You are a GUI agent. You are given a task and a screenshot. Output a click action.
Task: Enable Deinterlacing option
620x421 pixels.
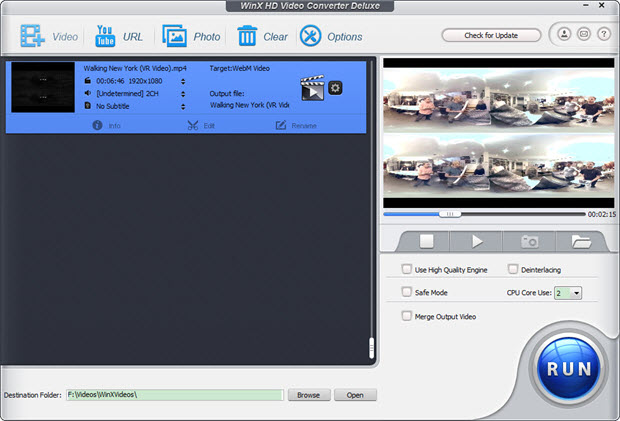pyautogui.click(x=513, y=270)
